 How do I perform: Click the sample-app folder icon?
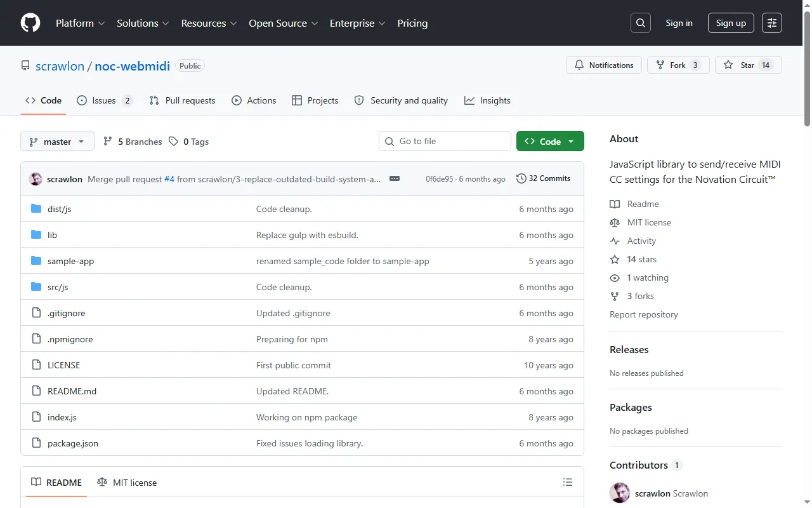click(36, 261)
